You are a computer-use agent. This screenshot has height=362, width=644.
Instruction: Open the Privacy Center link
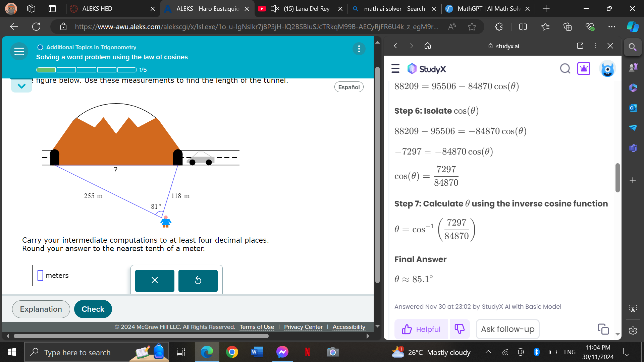coord(303,327)
